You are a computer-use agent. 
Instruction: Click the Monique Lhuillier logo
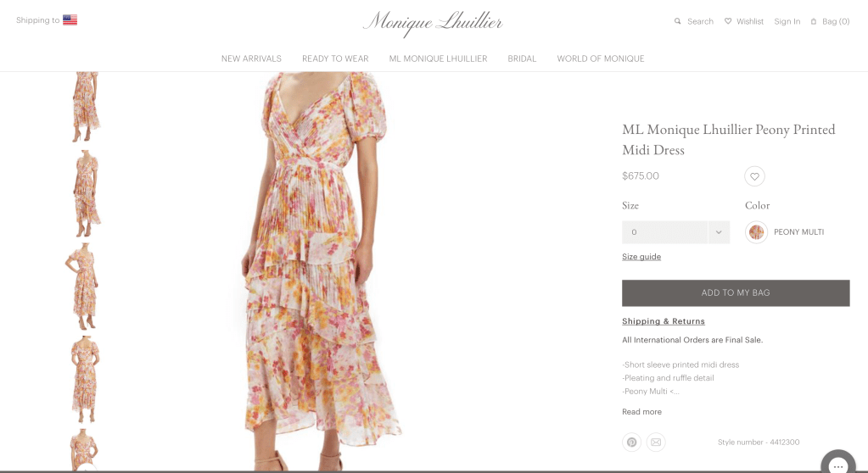433,23
